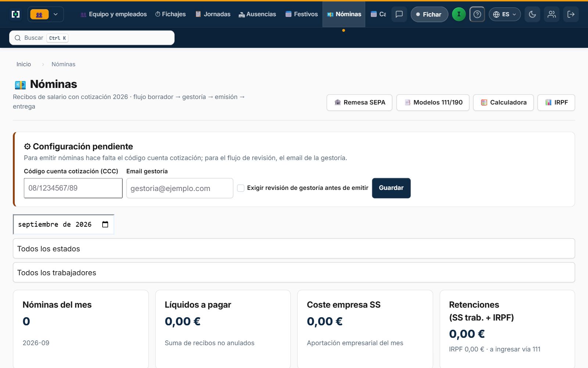Image resolution: width=588 pixels, height=368 pixels.
Task: Click the app logo icon
Action: [x=16, y=14]
